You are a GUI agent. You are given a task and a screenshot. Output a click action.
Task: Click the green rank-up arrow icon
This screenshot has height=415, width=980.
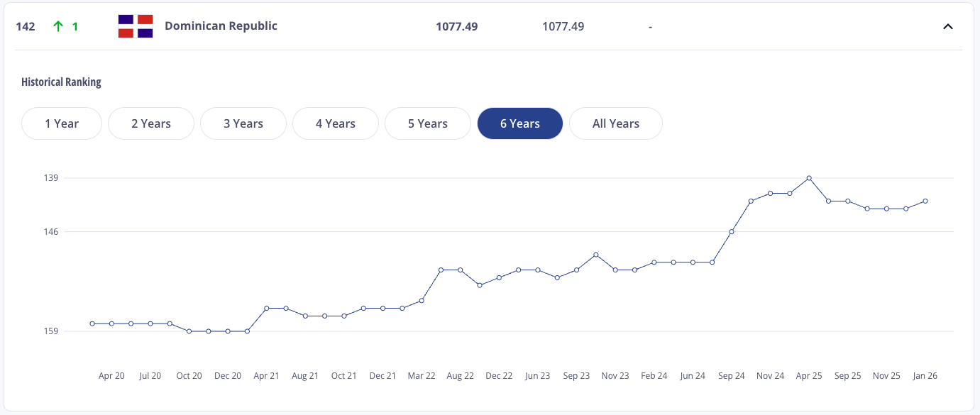point(58,26)
